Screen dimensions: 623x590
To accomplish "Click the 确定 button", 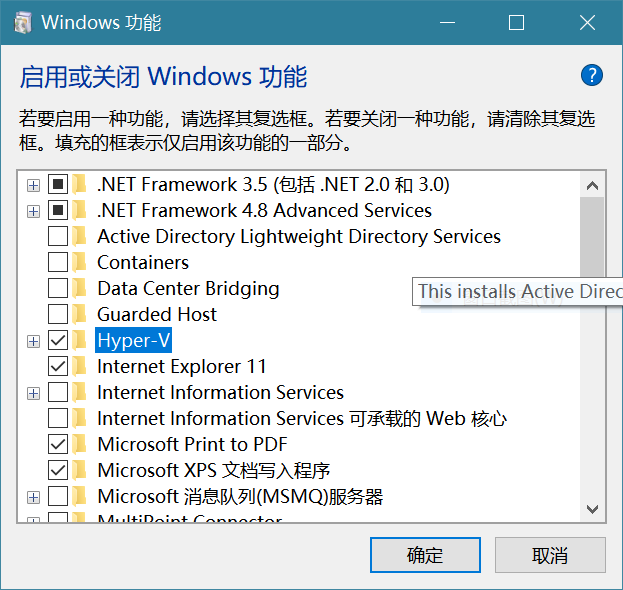I will pos(425,556).
